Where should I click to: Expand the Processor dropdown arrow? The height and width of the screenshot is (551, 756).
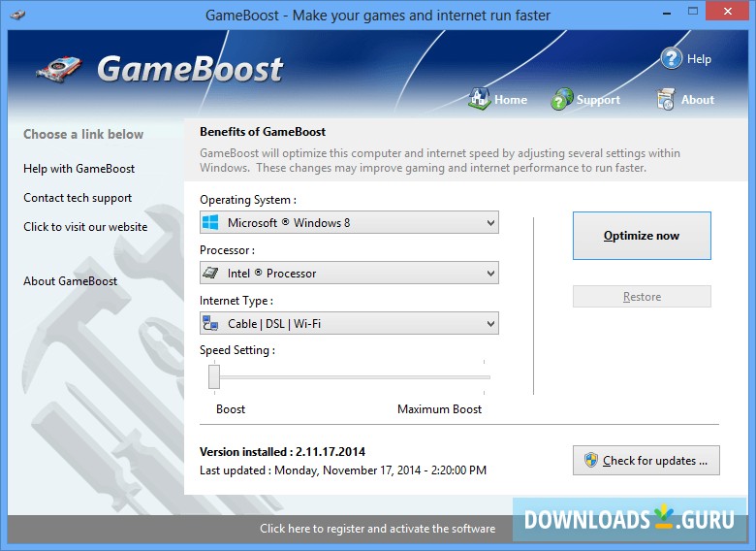pos(490,274)
